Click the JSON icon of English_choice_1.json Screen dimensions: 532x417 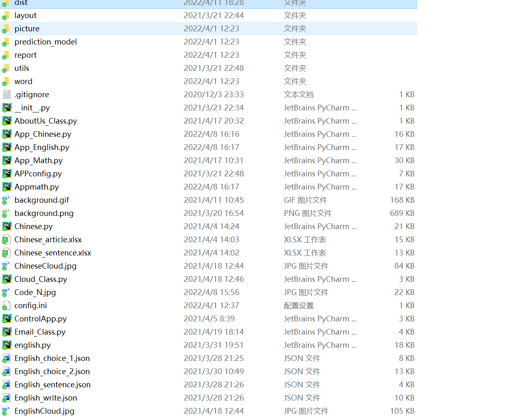[6, 358]
